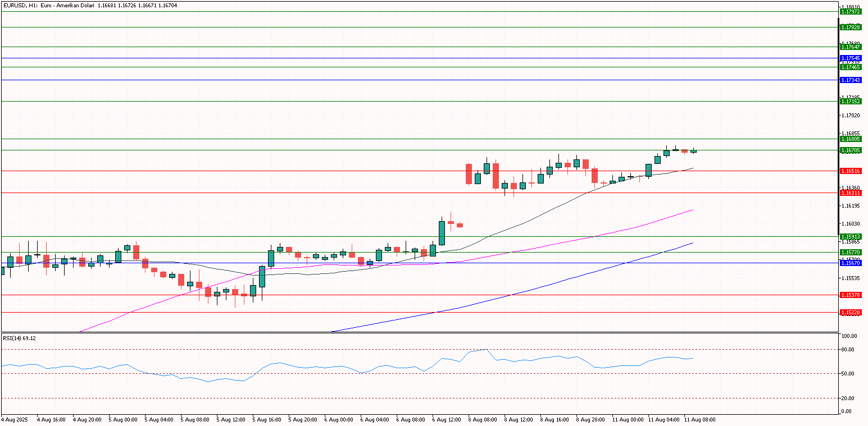Viewport: 868px width, 426px height.
Task: Click the 6 Aug 12:00 time label
Action: 446,419
